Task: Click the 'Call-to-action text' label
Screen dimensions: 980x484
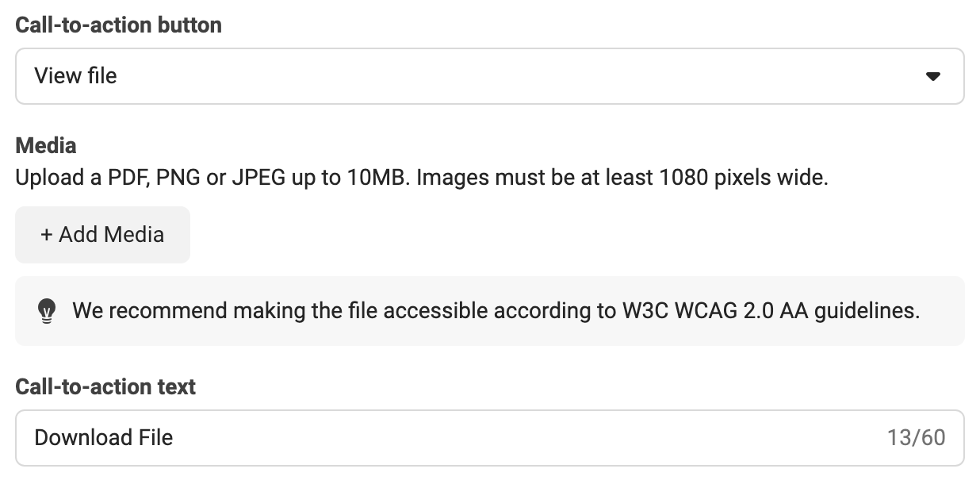Action: pos(105,387)
